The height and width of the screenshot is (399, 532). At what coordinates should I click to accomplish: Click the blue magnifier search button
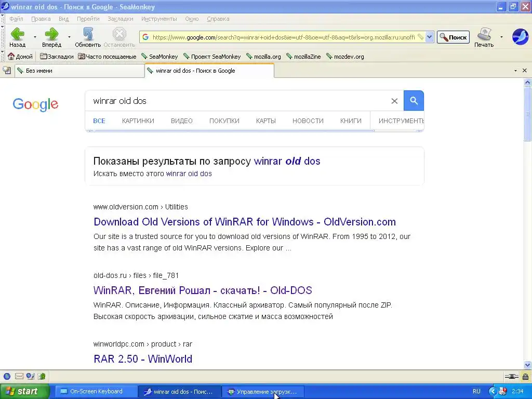click(414, 100)
